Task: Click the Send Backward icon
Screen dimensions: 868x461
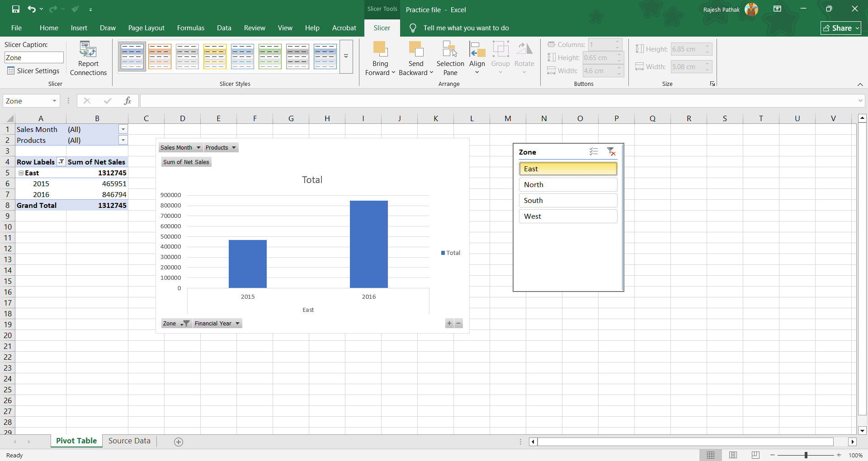Action: tap(415, 49)
